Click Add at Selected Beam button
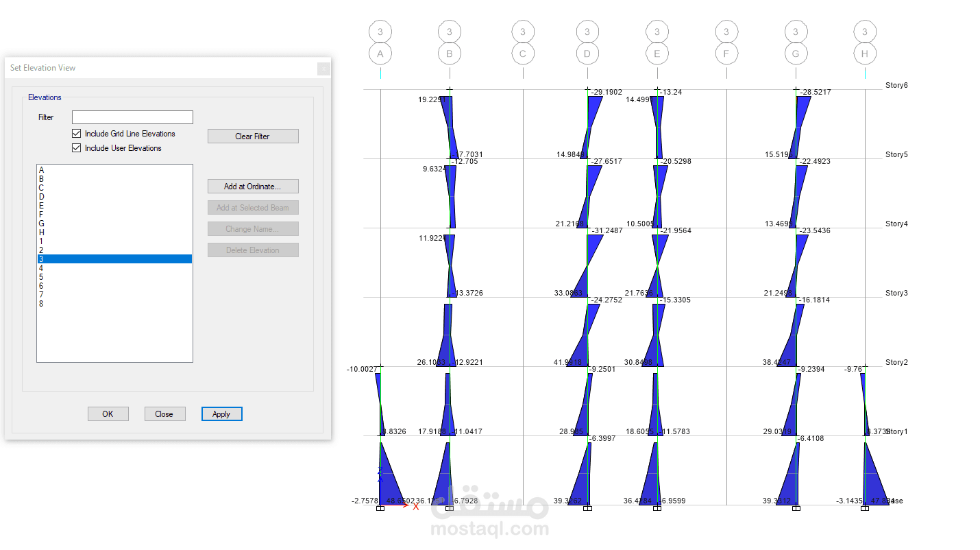Image resolution: width=980 pixels, height=550 pixels. click(x=253, y=208)
